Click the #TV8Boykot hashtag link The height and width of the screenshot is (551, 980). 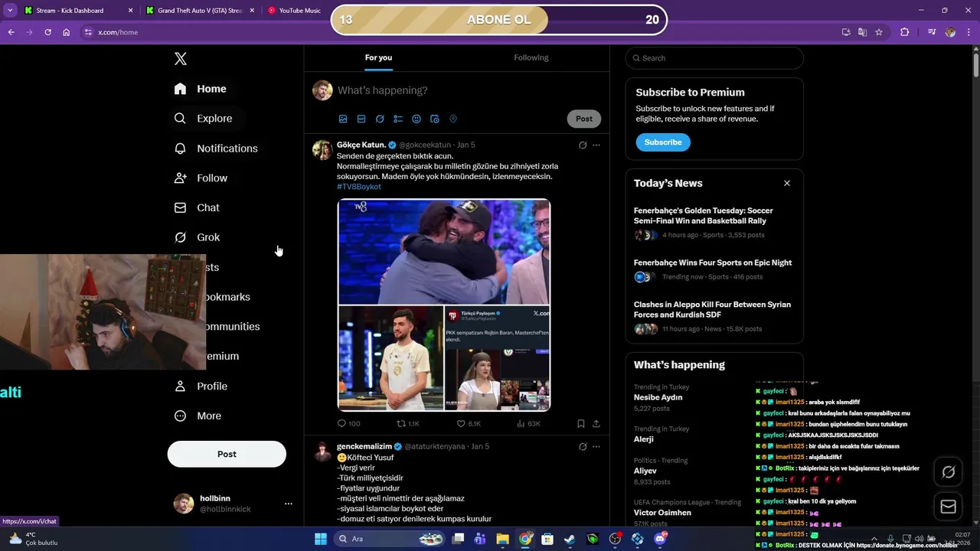(358, 187)
